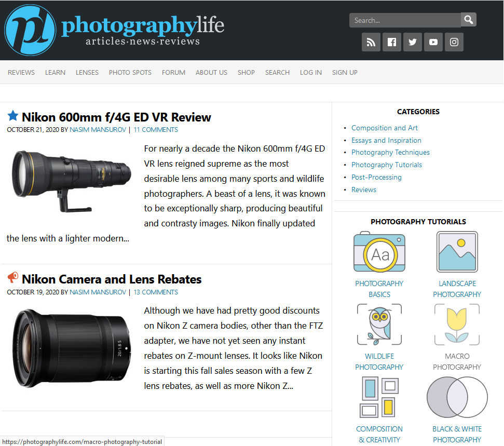Viewport: 504px width, 446px height.
Task: Click the Sign Up link
Action: point(345,73)
